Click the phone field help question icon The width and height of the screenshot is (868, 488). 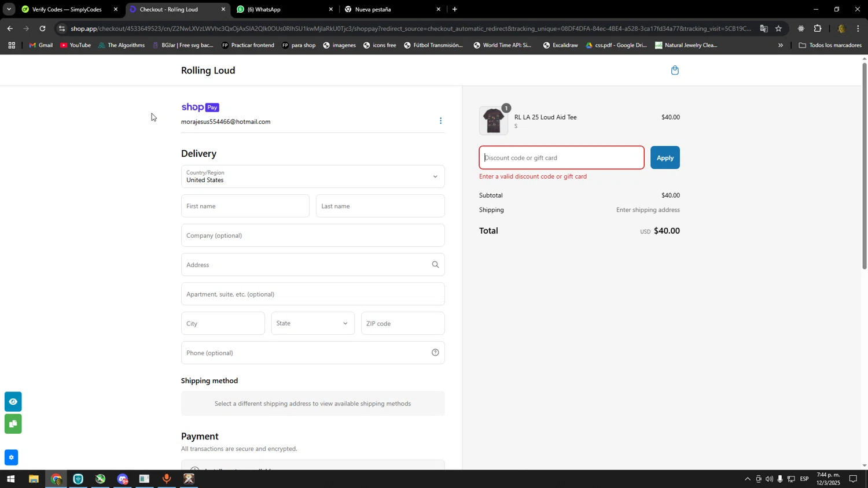pos(435,353)
